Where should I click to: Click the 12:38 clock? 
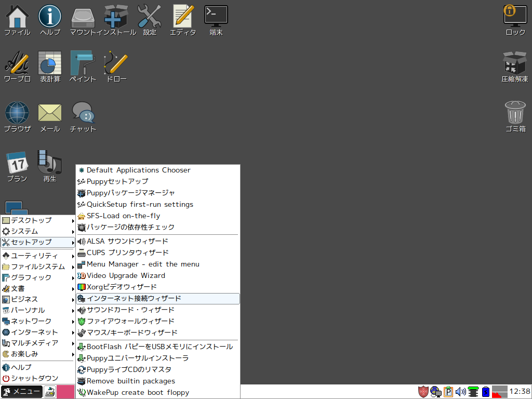pyautogui.click(x=520, y=392)
